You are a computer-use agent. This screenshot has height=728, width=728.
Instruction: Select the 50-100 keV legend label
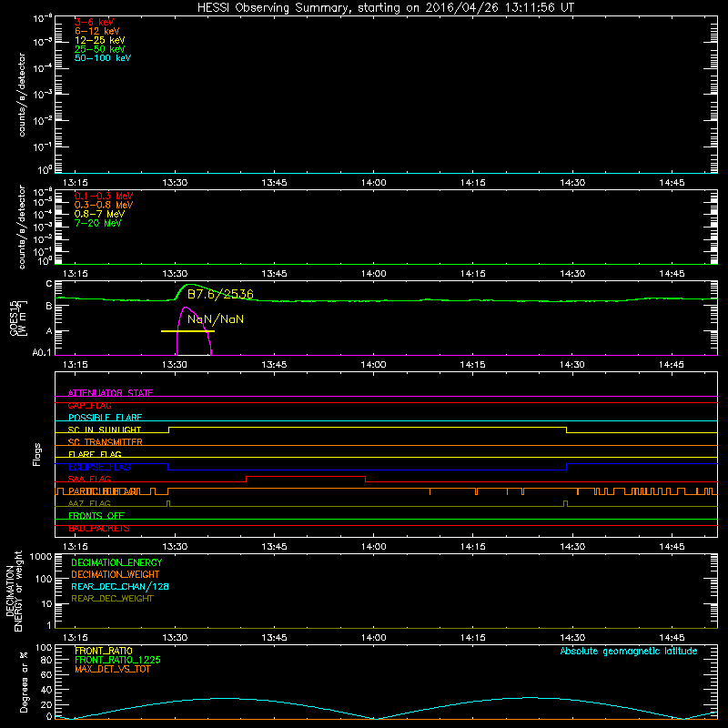(103, 57)
